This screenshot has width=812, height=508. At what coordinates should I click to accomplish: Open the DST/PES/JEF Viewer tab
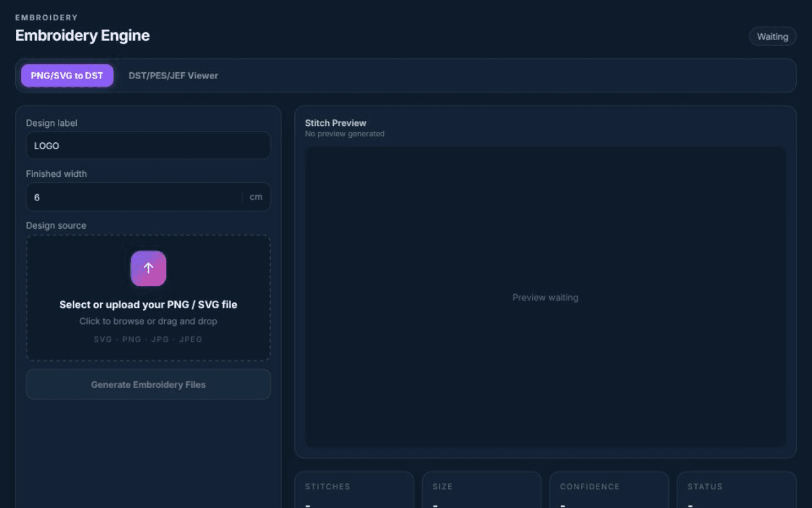173,76
